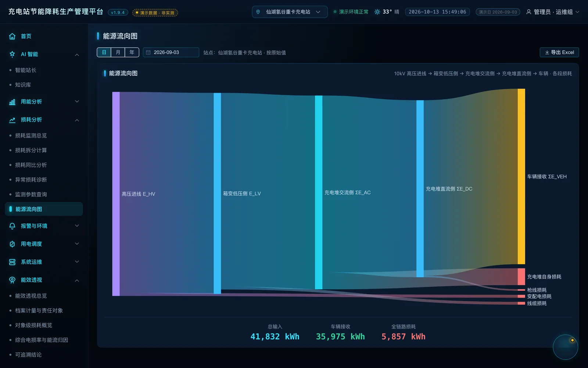Click the 系统运维 server icon

click(x=12, y=262)
